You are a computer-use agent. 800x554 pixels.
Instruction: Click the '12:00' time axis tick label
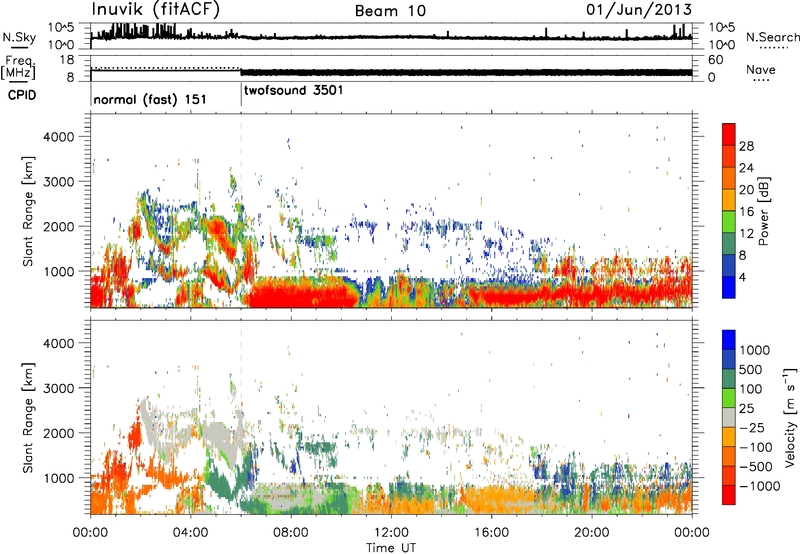391,533
